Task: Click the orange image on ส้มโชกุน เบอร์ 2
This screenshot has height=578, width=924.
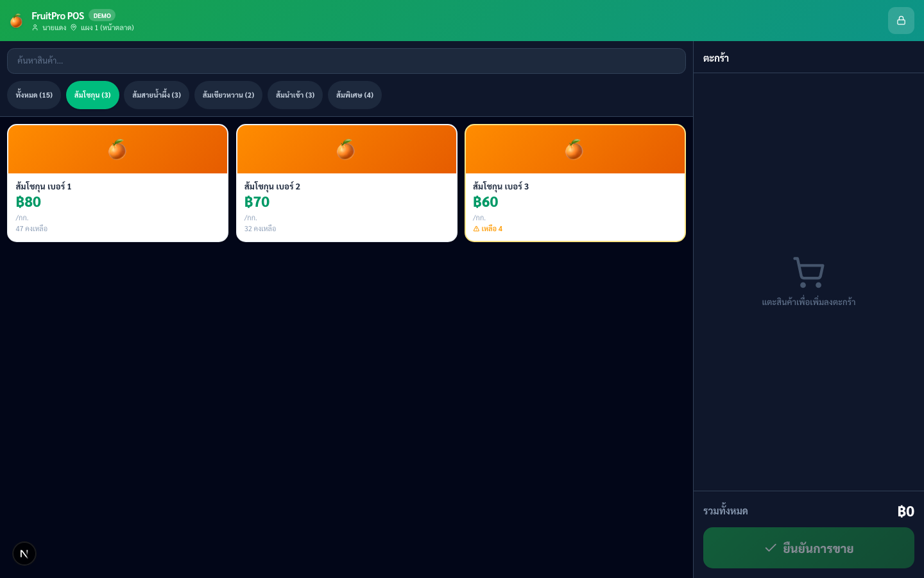Action: point(346,149)
